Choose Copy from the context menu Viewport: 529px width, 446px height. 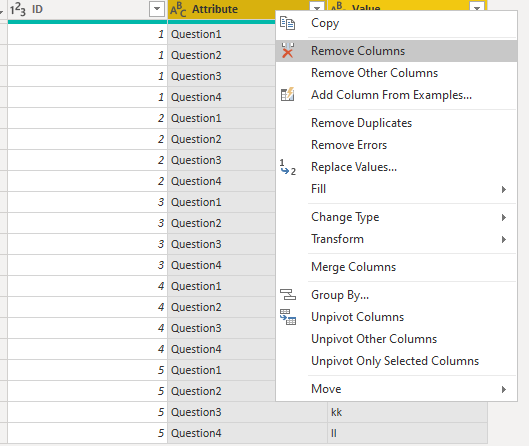click(x=396, y=23)
